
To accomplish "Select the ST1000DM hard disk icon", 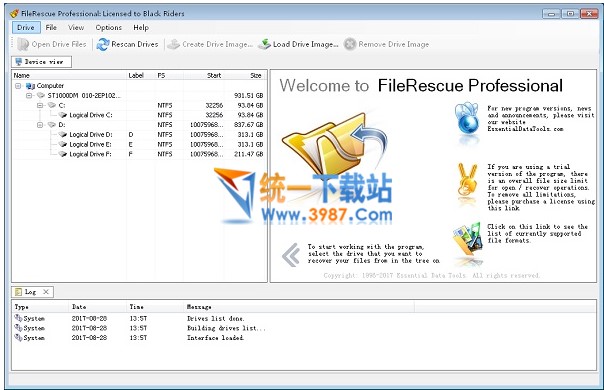I will pos(41,95).
